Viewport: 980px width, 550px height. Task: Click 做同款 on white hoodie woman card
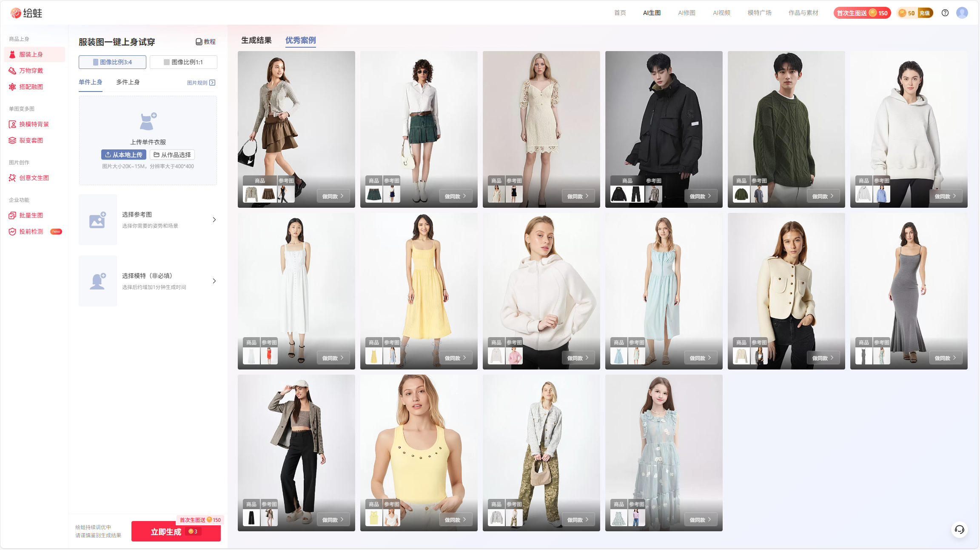point(946,196)
